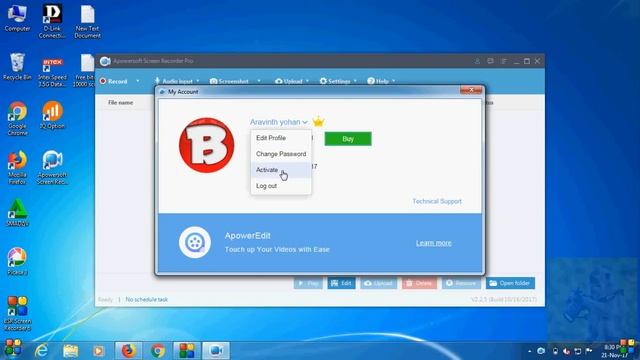Select the Recycle Bin desktop icon

point(17,67)
